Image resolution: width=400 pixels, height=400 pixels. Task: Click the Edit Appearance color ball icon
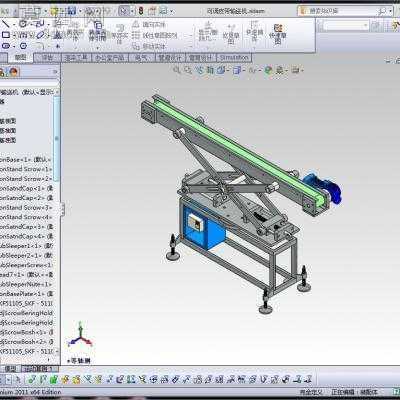[x=268, y=70]
